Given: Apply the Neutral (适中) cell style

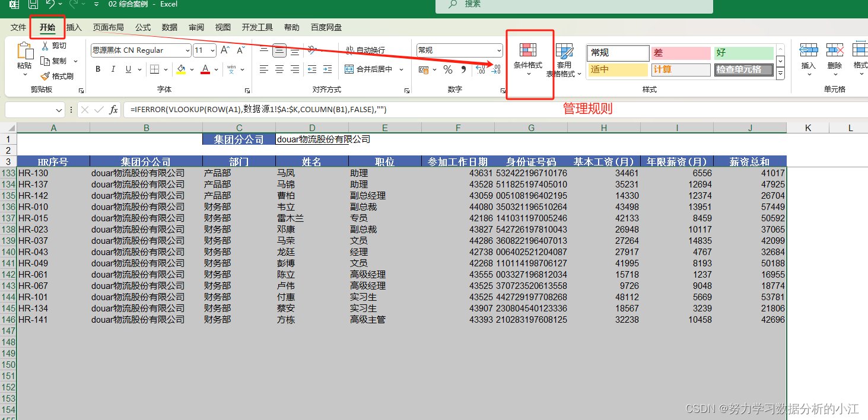Looking at the screenshot, I should [x=618, y=69].
